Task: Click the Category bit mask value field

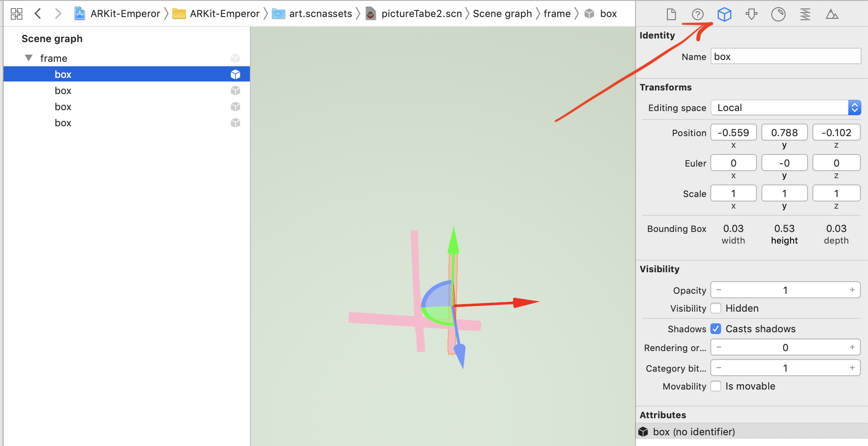Action: [785, 368]
